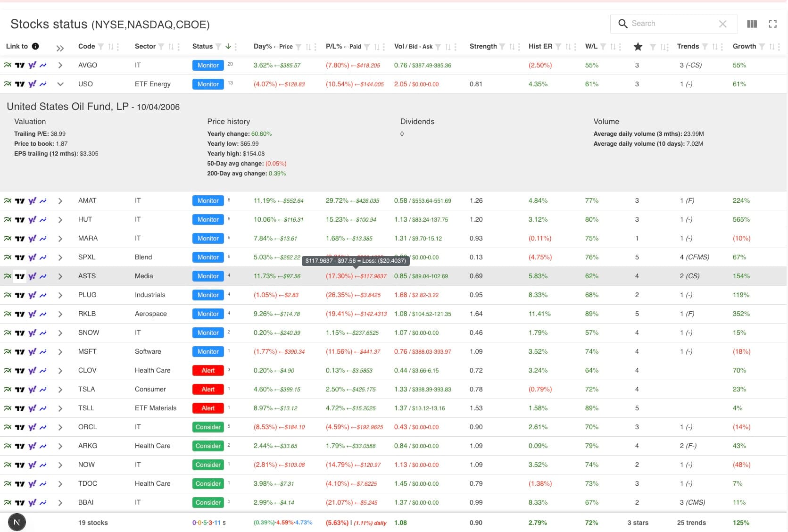Image resolution: width=788 pixels, height=532 pixels.
Task: Open the Day% column options menu
Action: click(x=315, y=47)
